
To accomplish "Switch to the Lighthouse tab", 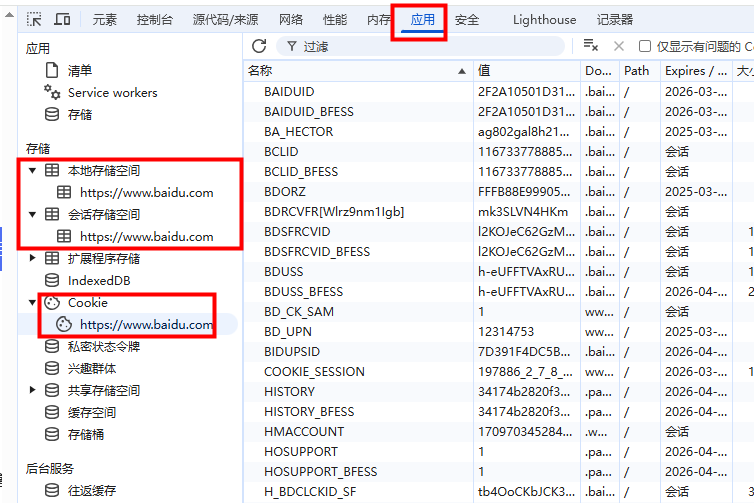I will [x=544, y=20].
